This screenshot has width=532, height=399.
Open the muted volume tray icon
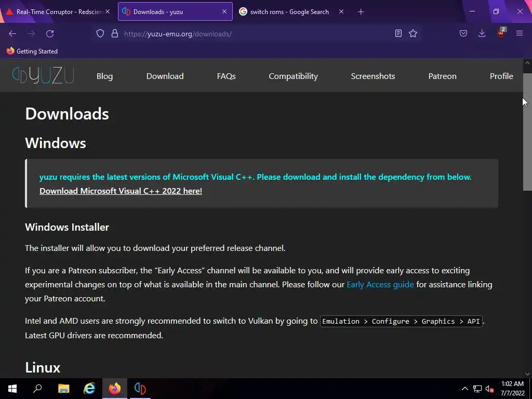pyautogui.click(x=489, y=389)
